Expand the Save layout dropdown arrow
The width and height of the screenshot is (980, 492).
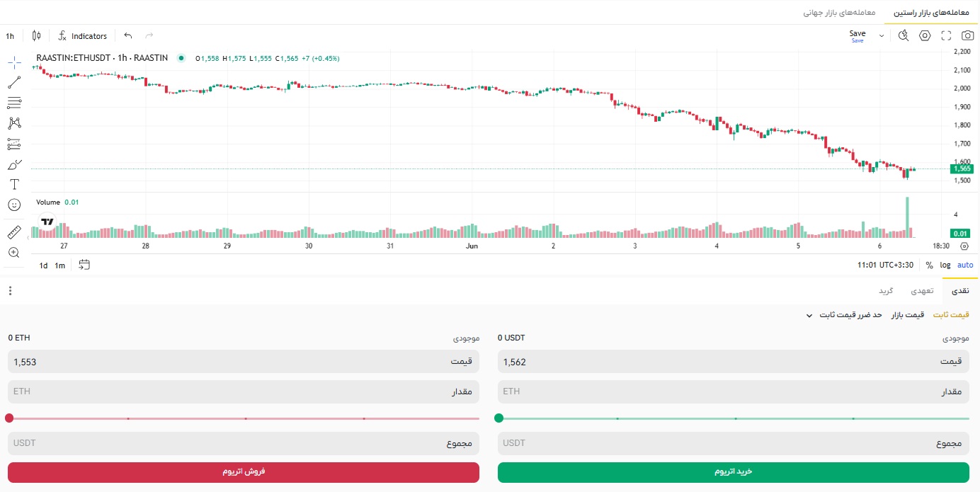(882, 35)
